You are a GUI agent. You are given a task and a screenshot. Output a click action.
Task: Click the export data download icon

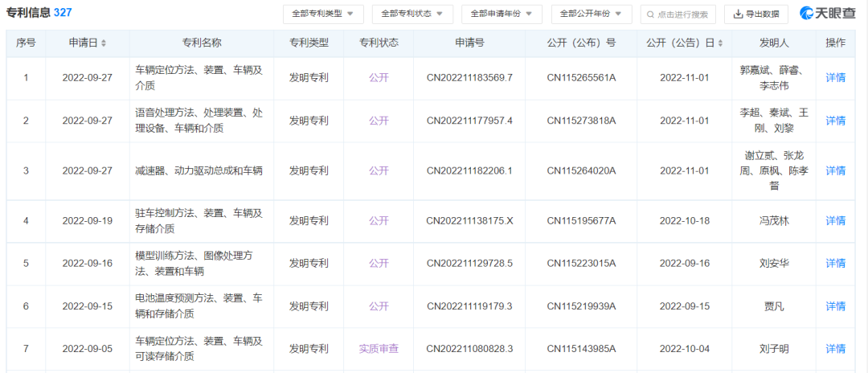[x=737, y=14]
